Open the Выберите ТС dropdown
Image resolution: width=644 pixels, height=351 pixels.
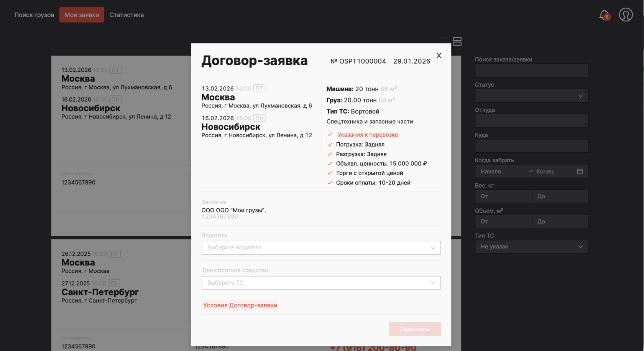pyautogui.click(x=321, y=283)
